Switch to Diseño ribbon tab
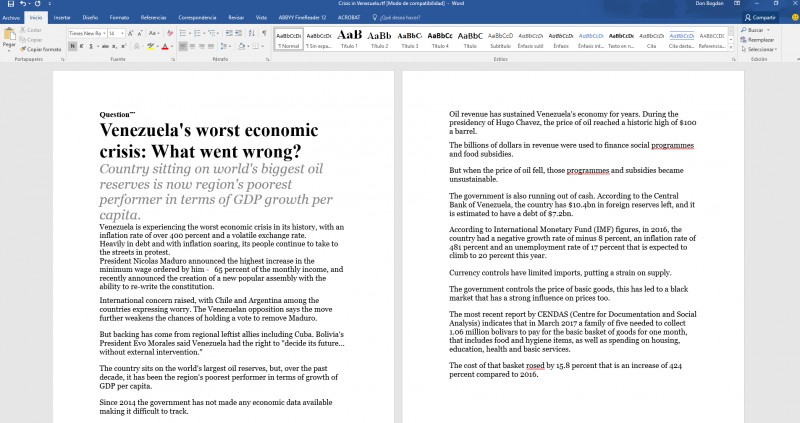800x423 pixels. coord(90,17)
